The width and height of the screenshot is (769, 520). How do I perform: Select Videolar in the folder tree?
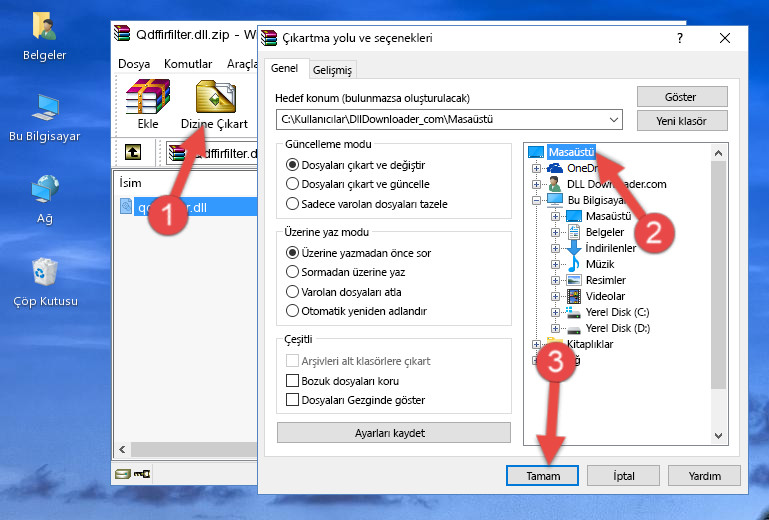click(605, 296)
